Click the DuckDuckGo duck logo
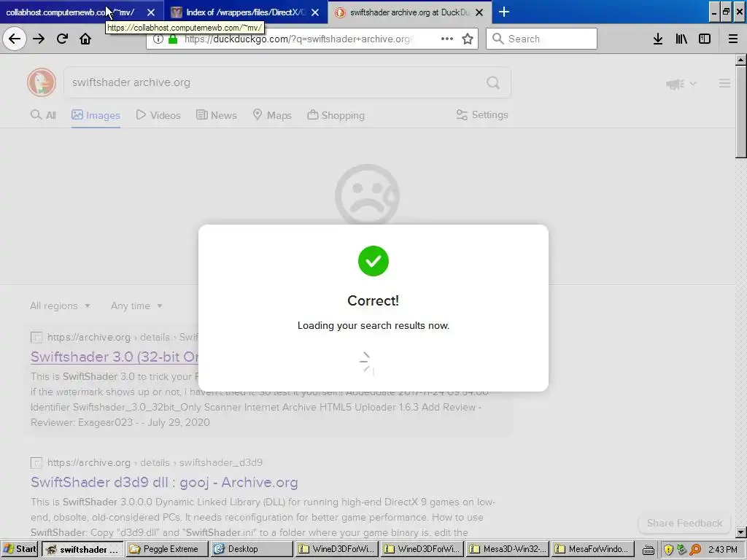Screen dimensions: 747x560 point(42,82)
